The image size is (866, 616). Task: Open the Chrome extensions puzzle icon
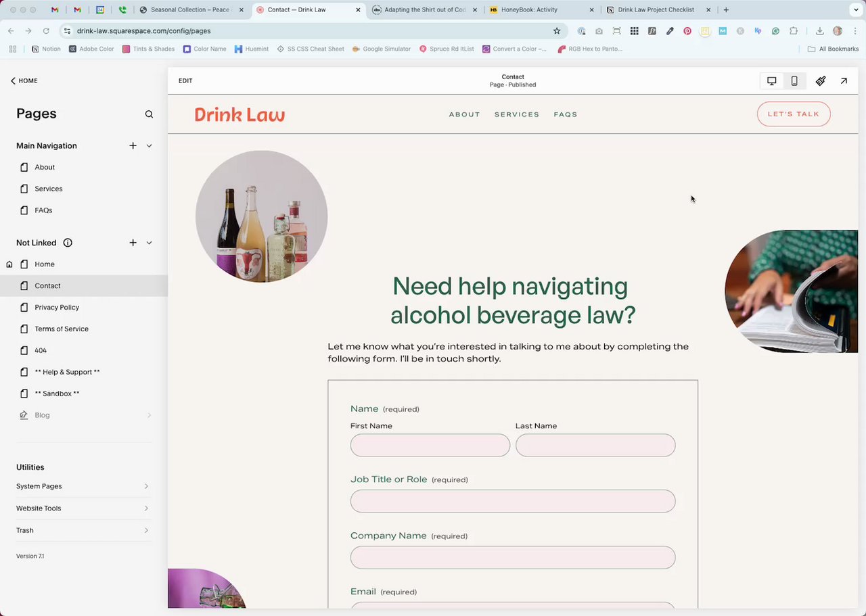point(793,31)
